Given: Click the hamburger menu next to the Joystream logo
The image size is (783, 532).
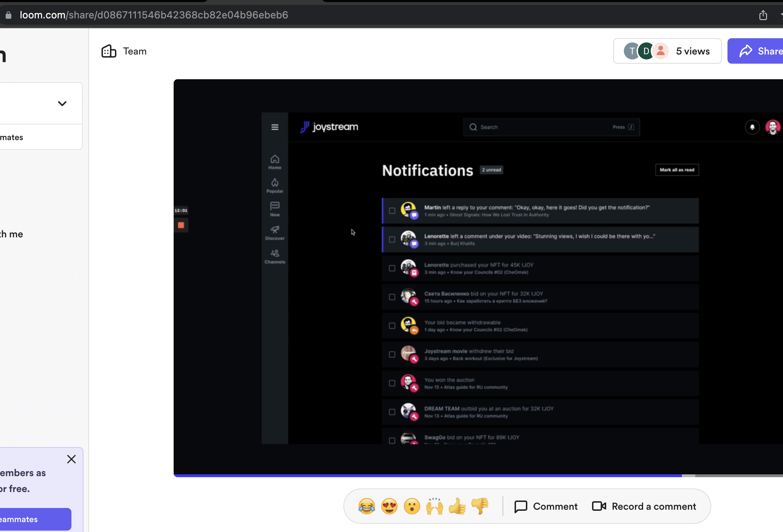Looking at the screenshot, I should point(275,127).
